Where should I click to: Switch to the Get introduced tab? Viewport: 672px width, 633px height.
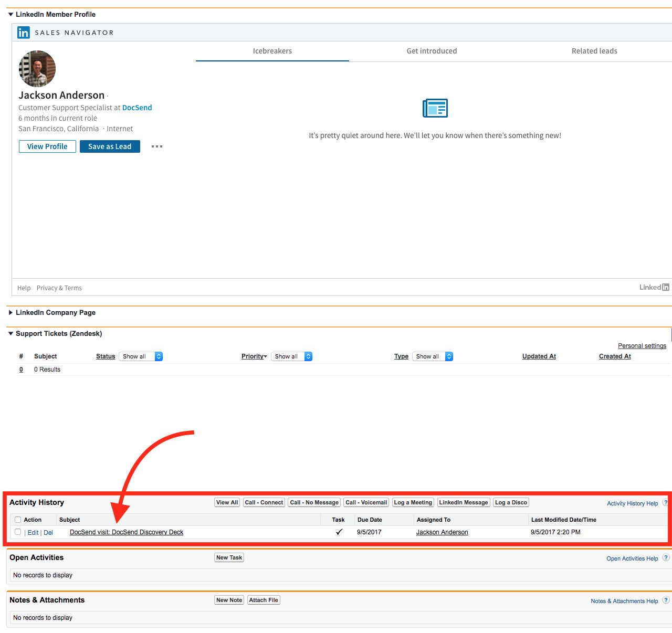[432, 51]
